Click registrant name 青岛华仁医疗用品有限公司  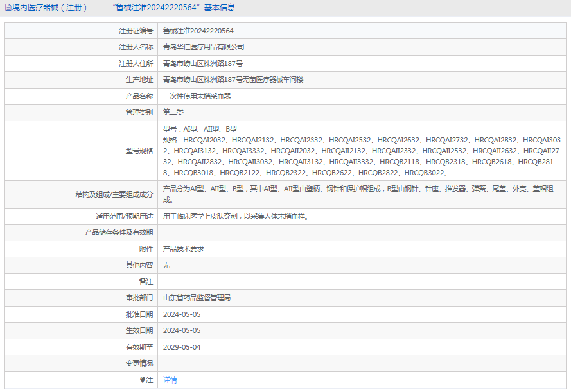(204, 47)
